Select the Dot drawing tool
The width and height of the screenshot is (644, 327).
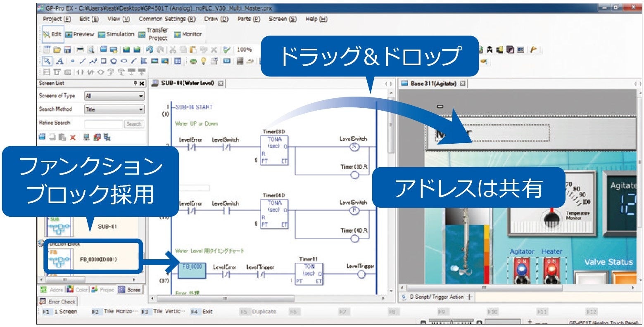coord(72,61)
